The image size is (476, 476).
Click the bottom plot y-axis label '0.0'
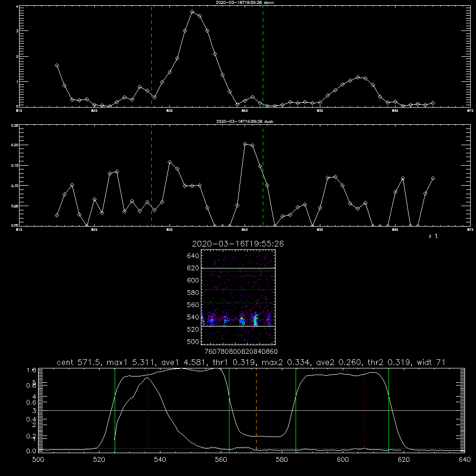31,451
